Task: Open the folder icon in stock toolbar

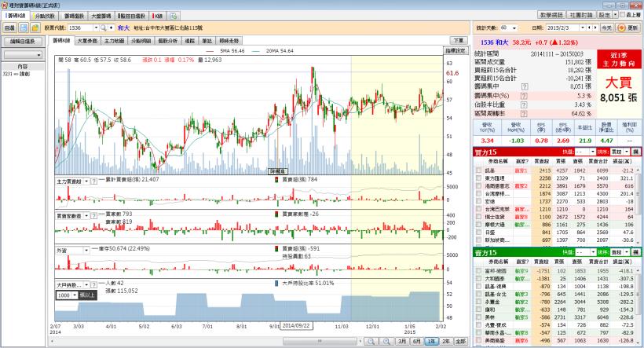Action: tap(35, 27)
